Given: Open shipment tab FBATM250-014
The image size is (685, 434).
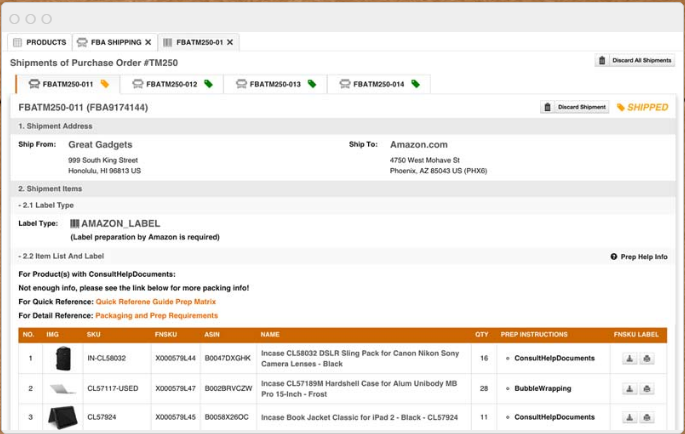Looking at the screenshot, I should (x=379, y=84).
